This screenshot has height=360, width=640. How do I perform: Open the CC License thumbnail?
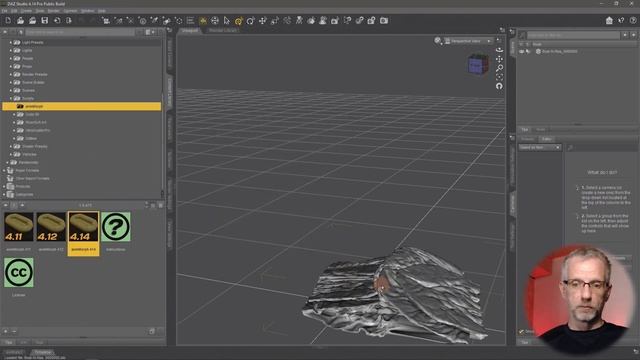19,272
